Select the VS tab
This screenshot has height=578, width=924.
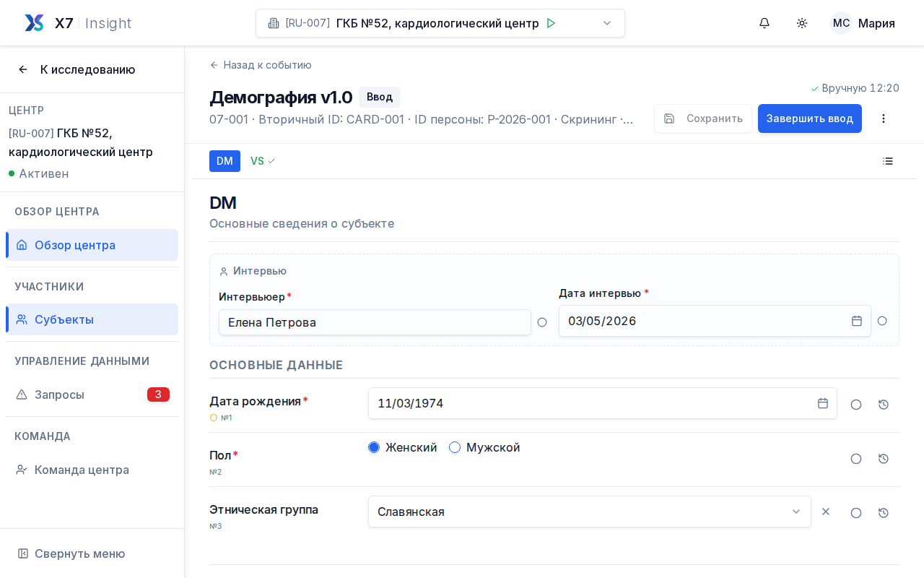(263, 161)
